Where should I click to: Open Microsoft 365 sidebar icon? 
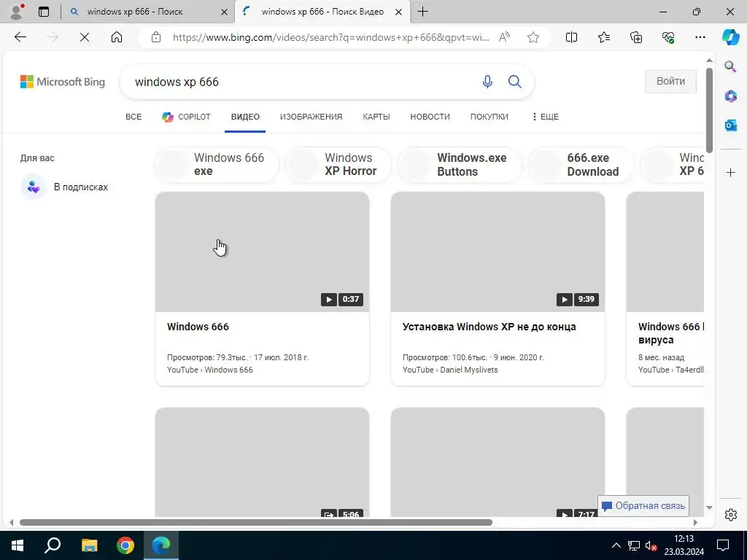(x=730, y=96)
